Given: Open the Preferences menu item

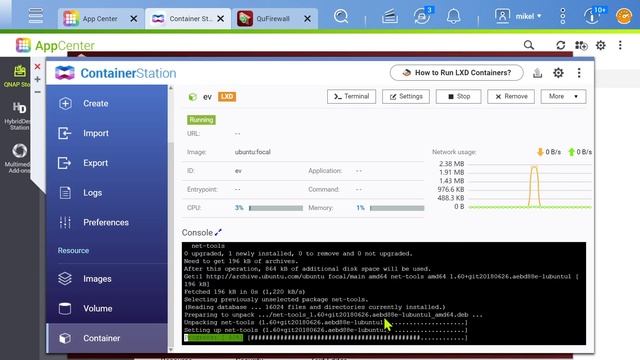Looking at the screenshot, I should [107, 222].
